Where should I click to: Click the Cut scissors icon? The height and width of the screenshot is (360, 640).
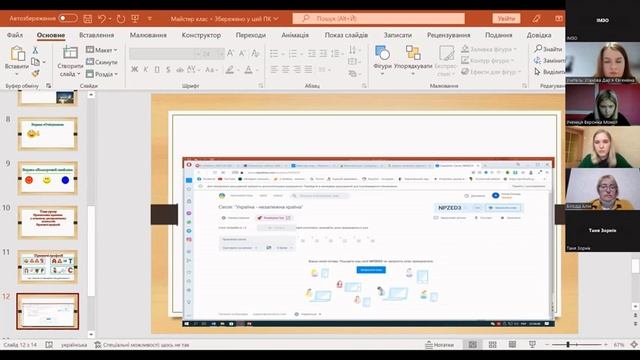point(35,50)
